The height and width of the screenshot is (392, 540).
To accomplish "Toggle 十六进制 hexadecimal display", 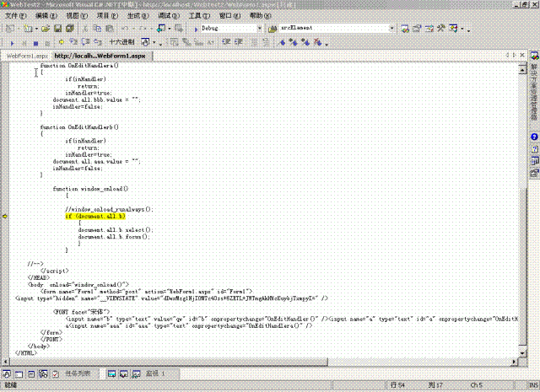I will [121, 42].
